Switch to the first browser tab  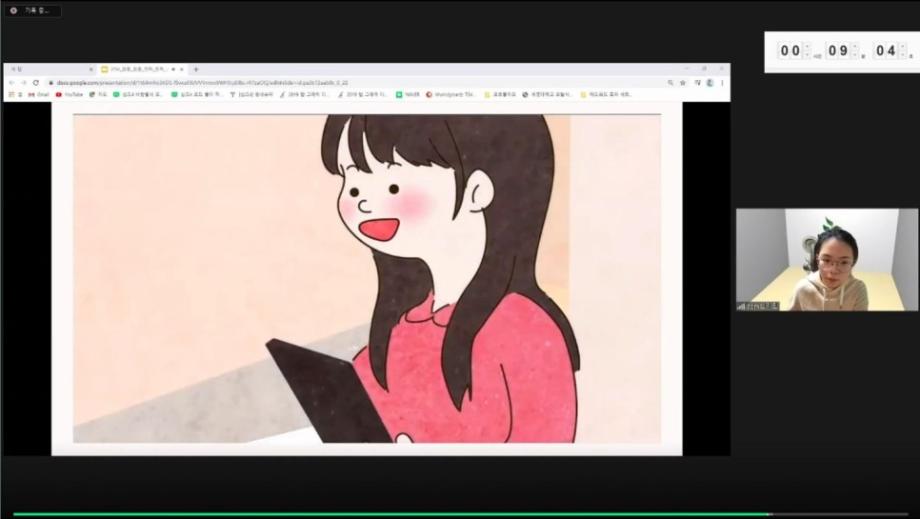point(40,69)
